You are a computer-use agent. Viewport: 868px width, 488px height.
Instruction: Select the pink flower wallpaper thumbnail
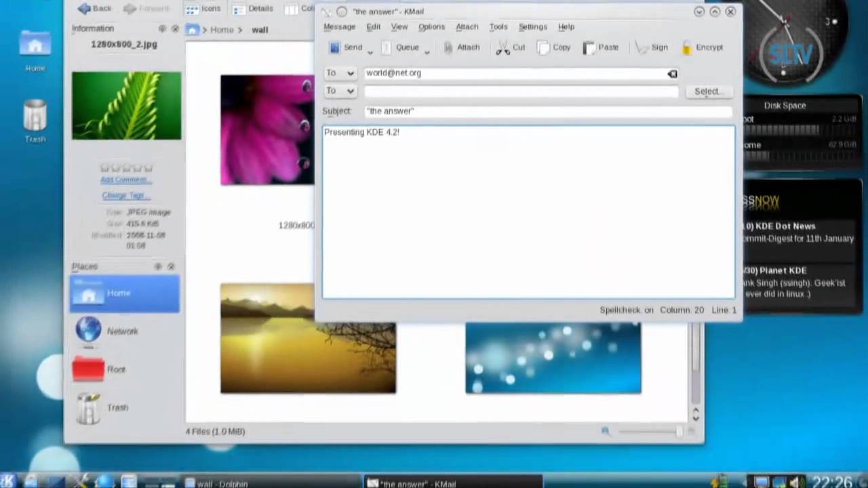[267, 129]
